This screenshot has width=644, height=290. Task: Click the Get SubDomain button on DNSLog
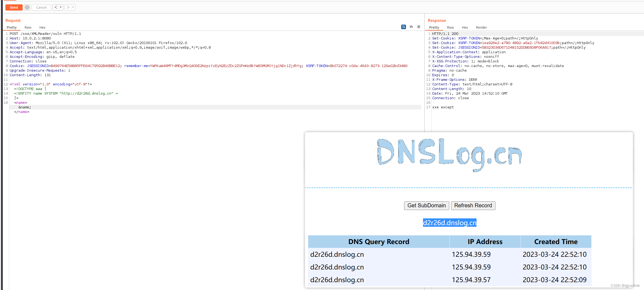(427, 205)
